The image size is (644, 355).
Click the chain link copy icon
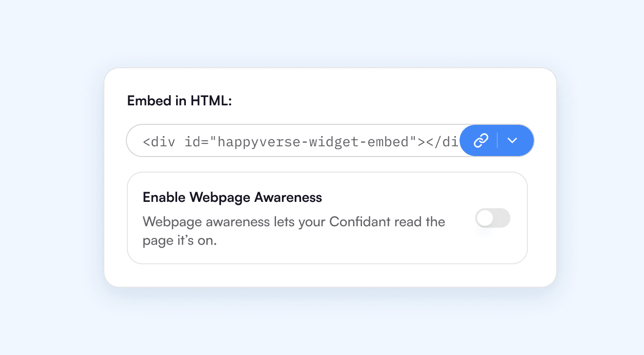tap(481, 140)
